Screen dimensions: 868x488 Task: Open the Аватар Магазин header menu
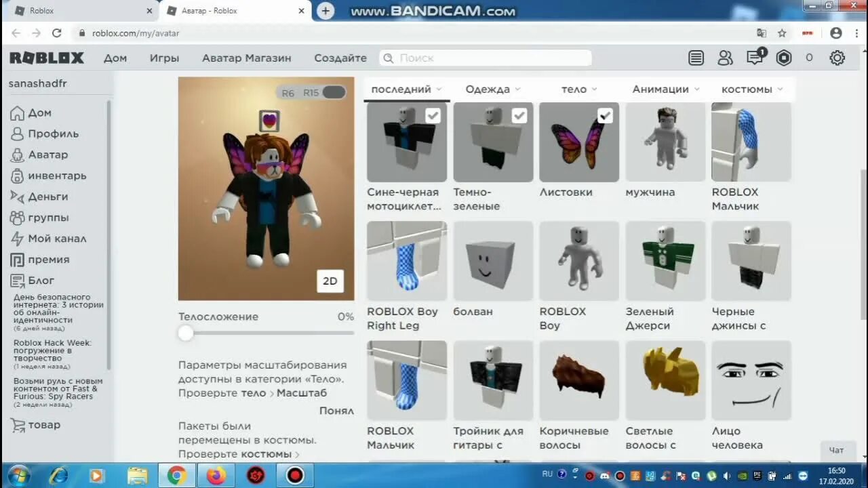coord(247,58)
